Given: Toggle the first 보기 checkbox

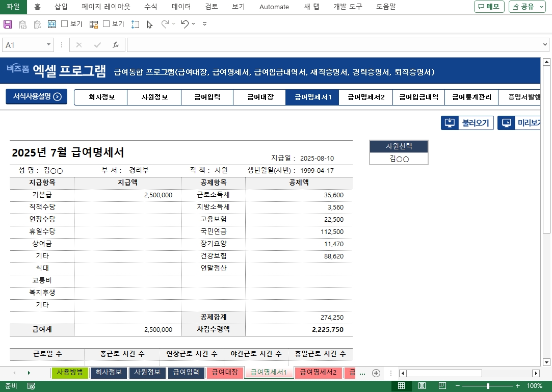Looking at the screenshot, I should (65, 24).
